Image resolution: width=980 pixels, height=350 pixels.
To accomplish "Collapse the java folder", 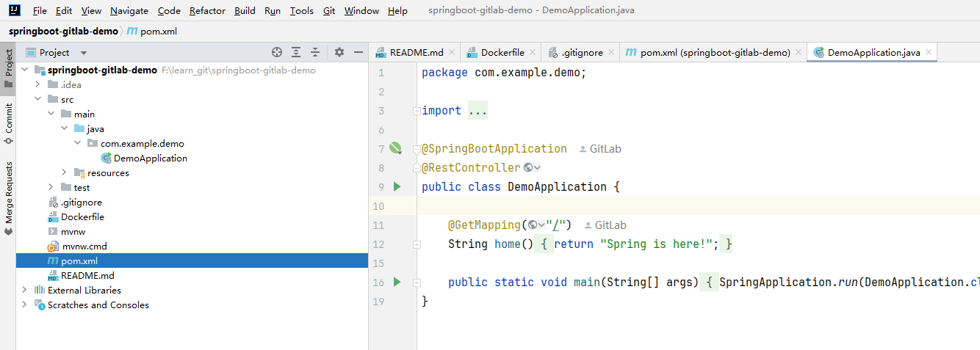I will [x=64, y=129].
